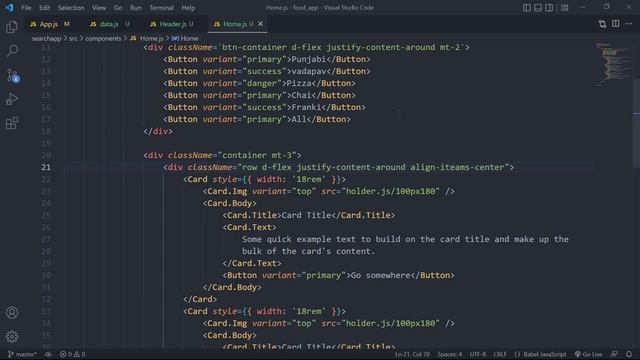Open the Search view in activity bar
The image size is (640, 360).
pos(12,51)
